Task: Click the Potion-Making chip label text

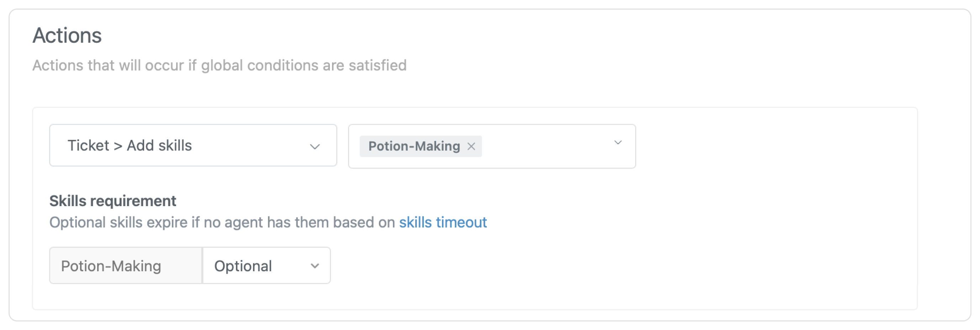Action: point(414,146)
